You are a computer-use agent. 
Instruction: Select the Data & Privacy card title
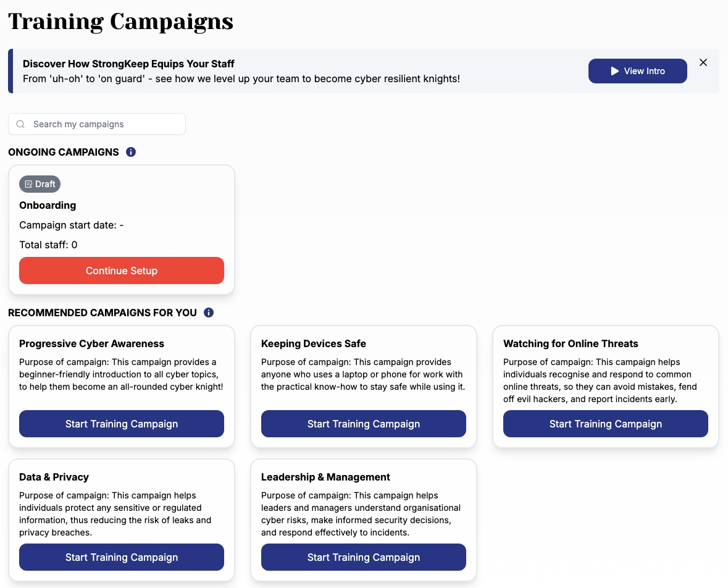(x=54, y=477)
